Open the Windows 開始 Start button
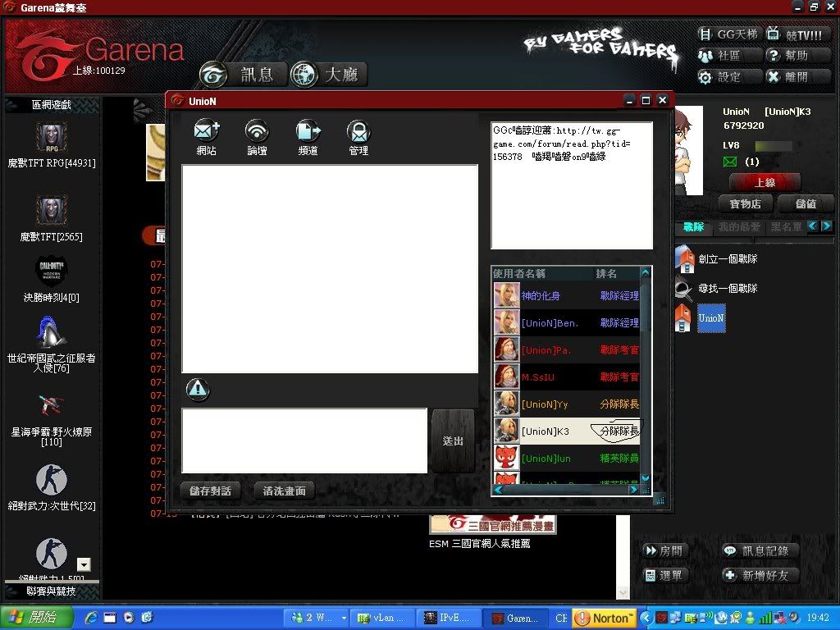Screen dimensions: 840x630 31,617
